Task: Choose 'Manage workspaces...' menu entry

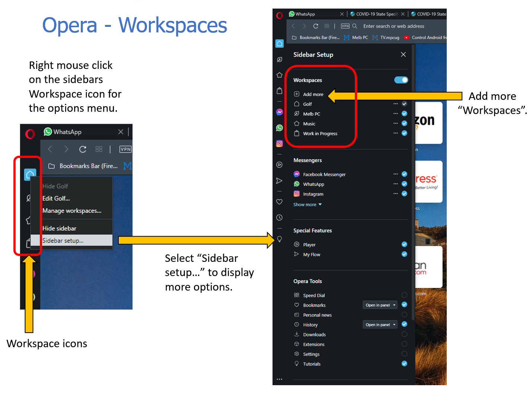Action: click(72, 211)
